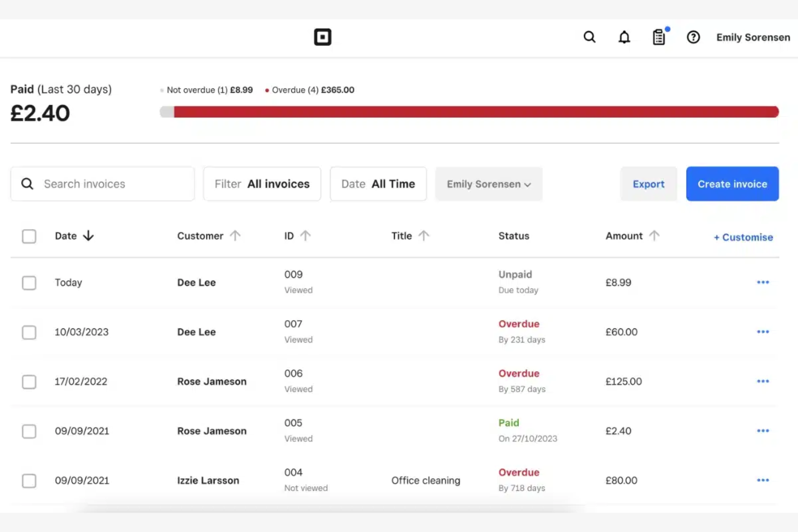Screen dimensions: 798x532
Task: Open actions ellipsis for Office cleaning invoice
Action: click(x=763, y=480)
